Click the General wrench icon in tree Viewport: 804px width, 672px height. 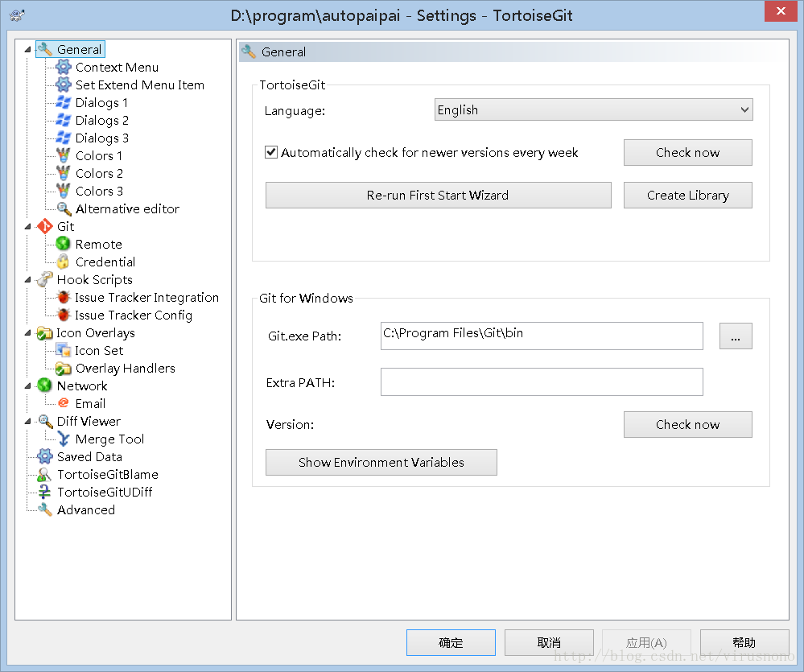point(45,50)
